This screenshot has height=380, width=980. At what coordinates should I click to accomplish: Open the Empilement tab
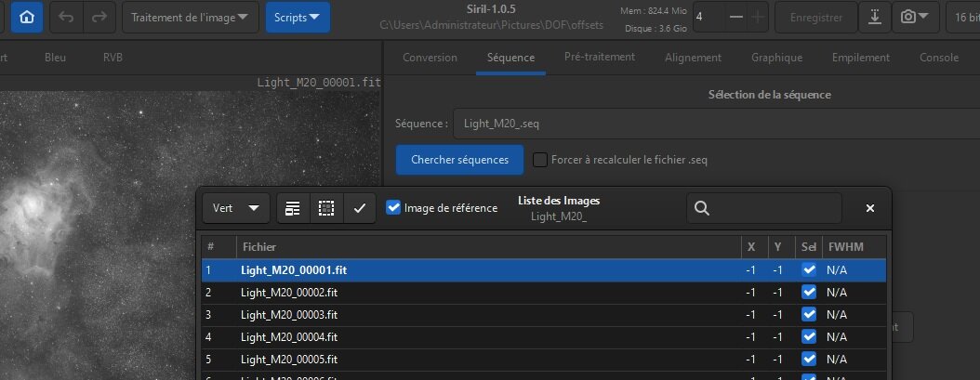pyautogui.click(x=861, y=58)
